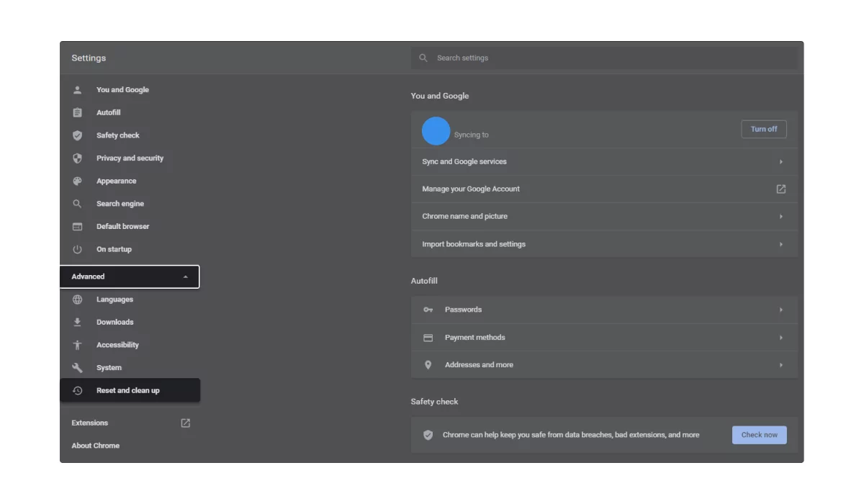Open the Extensions link
864x504 pixels.
click(89, 423)
